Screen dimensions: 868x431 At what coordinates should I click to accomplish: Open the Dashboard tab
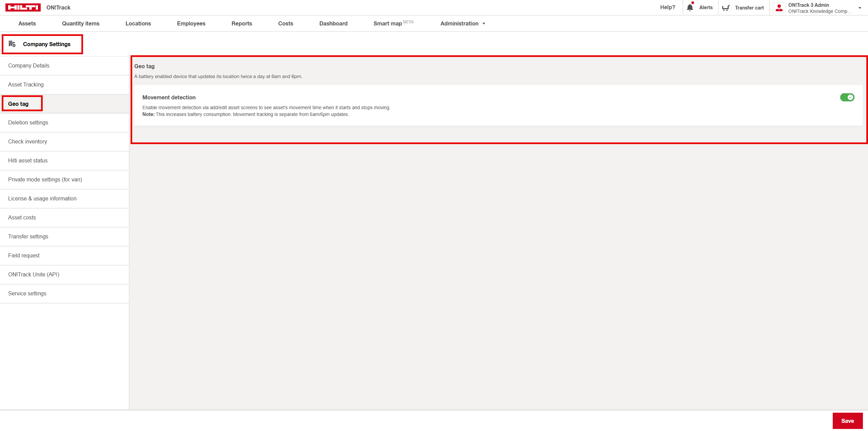click(x=333, y=23)
